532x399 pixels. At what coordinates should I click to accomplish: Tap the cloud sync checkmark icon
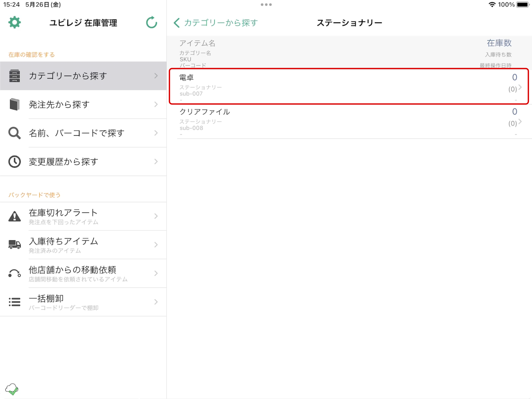coord(12,389)
